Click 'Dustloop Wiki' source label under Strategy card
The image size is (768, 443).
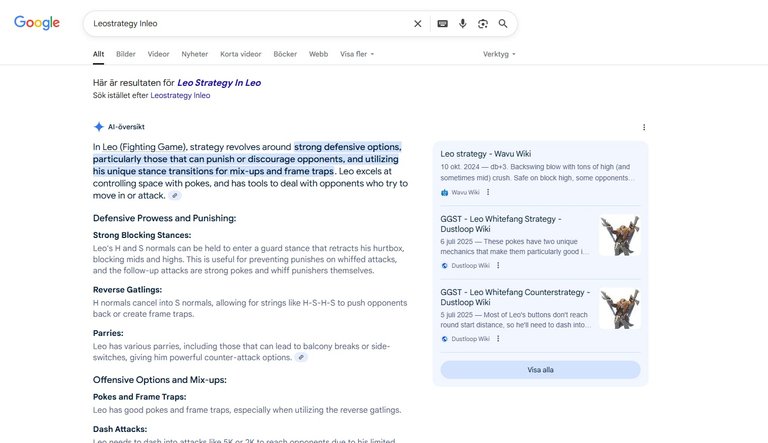[x=470, y=266]
